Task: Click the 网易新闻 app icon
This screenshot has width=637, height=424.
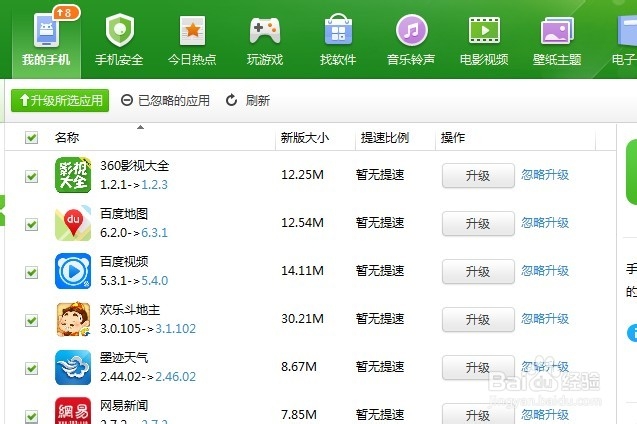Action: point(73,410)
